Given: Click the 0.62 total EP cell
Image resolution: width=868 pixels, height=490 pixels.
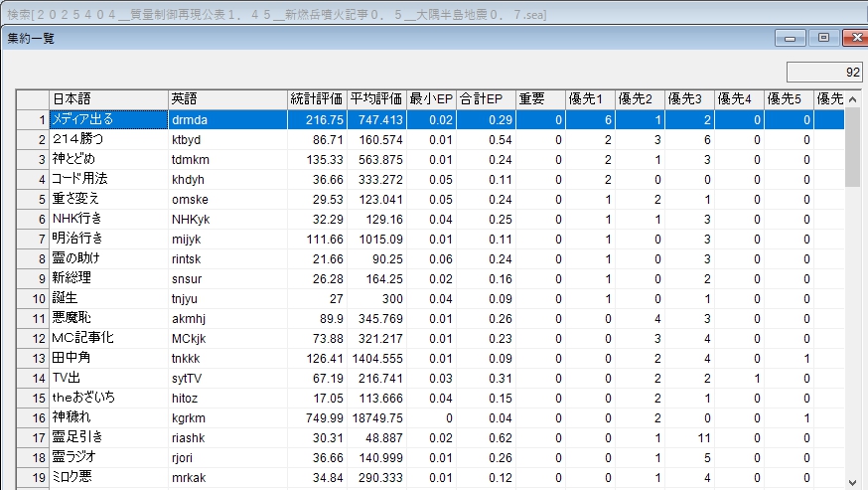Looking at the screenshot, I should [x=486, y=438].
